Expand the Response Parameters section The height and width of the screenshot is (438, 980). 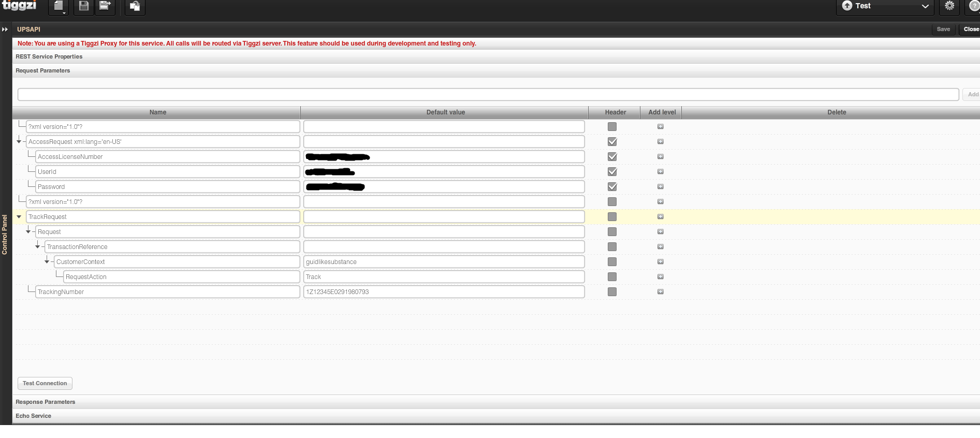click(46, 402)
